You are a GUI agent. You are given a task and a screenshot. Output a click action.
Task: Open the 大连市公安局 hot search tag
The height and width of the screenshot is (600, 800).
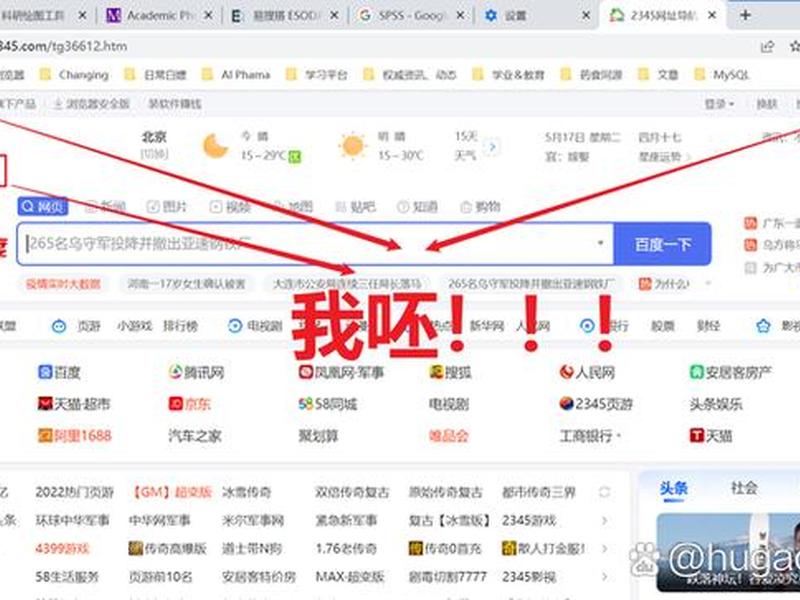347,284
